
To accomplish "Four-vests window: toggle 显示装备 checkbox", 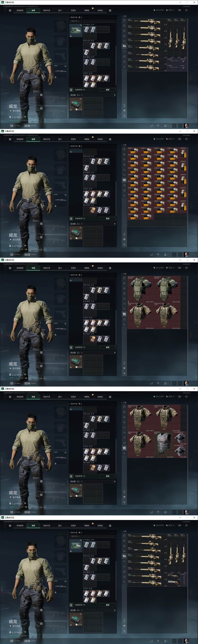I will pyautogui.click(x=10, y=368).
